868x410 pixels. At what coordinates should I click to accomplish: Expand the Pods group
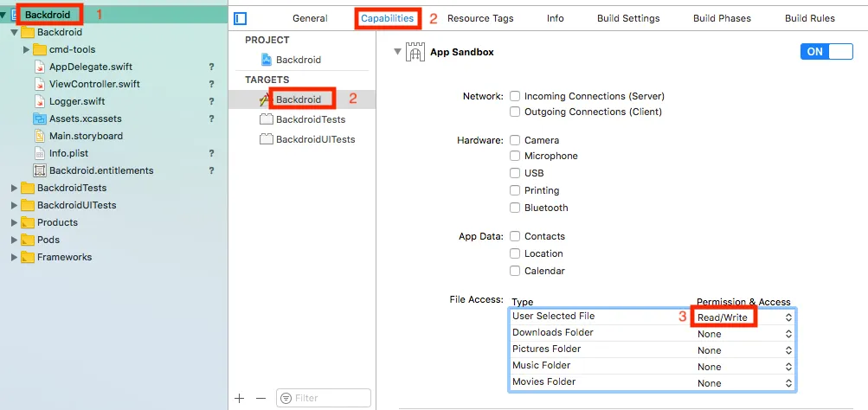coord(15,240)
